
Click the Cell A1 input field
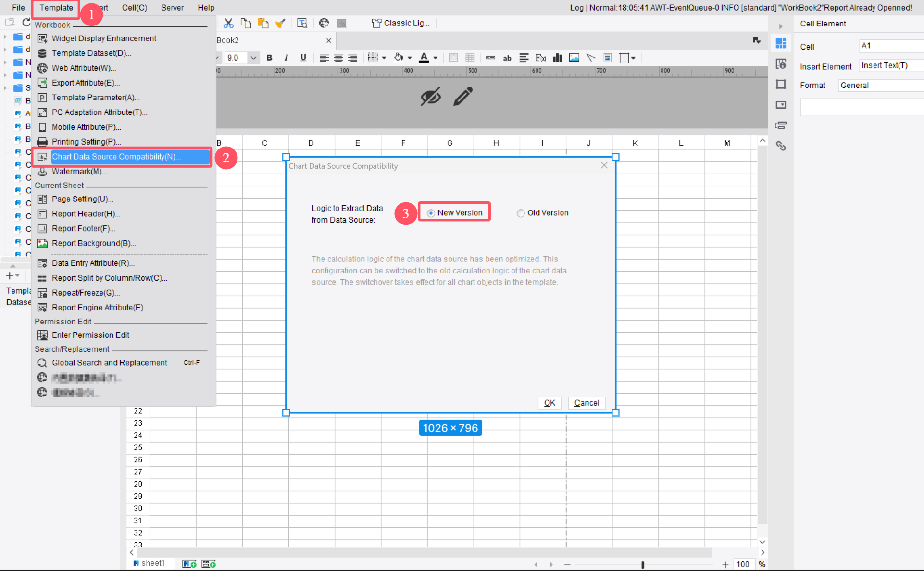coord(891,46)
